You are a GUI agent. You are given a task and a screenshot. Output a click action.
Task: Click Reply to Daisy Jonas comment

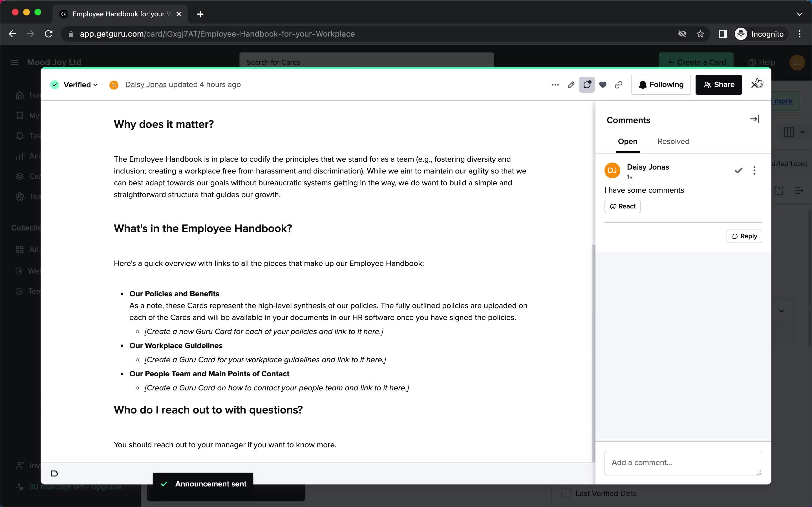click(745, 236)
